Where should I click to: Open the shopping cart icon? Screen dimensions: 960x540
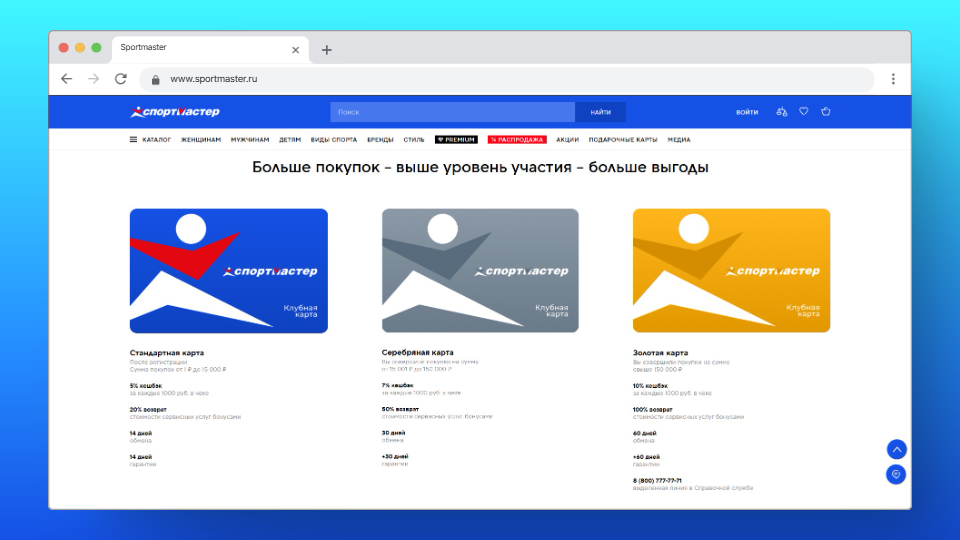[825, 111]
